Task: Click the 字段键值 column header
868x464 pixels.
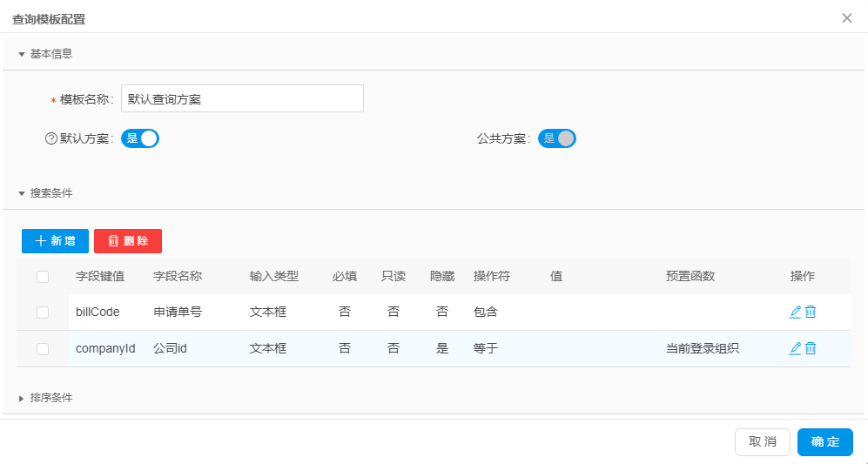Action: point(100,277)
